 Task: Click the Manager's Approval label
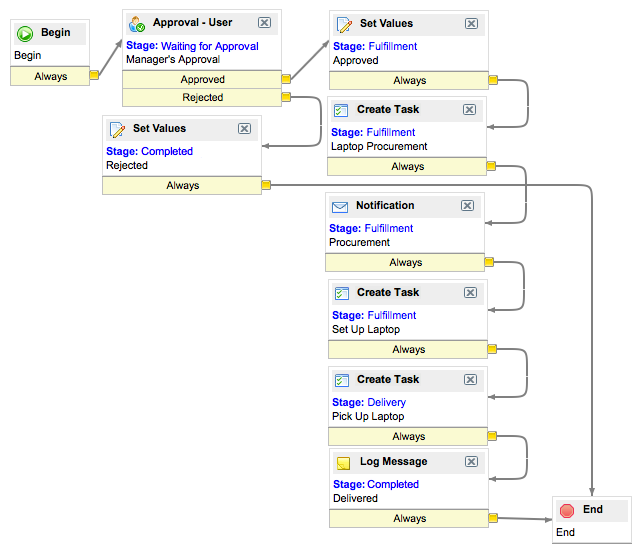[173, 60]
